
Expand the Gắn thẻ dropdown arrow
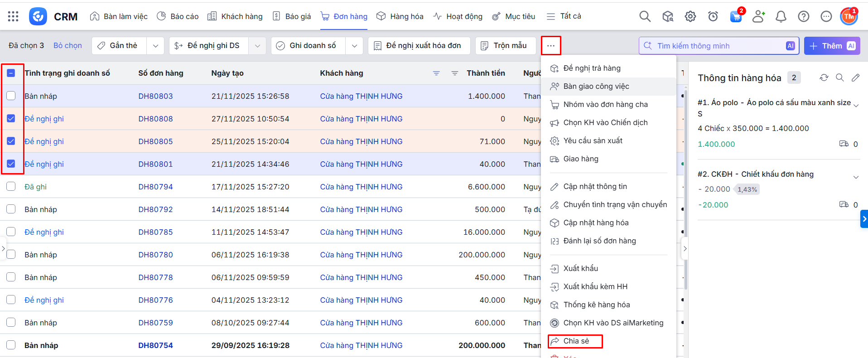click(155, 46)
